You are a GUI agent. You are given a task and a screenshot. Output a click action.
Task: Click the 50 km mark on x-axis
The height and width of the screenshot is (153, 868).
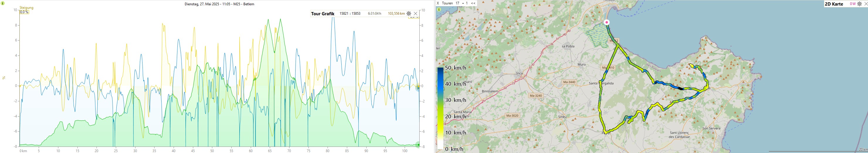pos(212,151)
